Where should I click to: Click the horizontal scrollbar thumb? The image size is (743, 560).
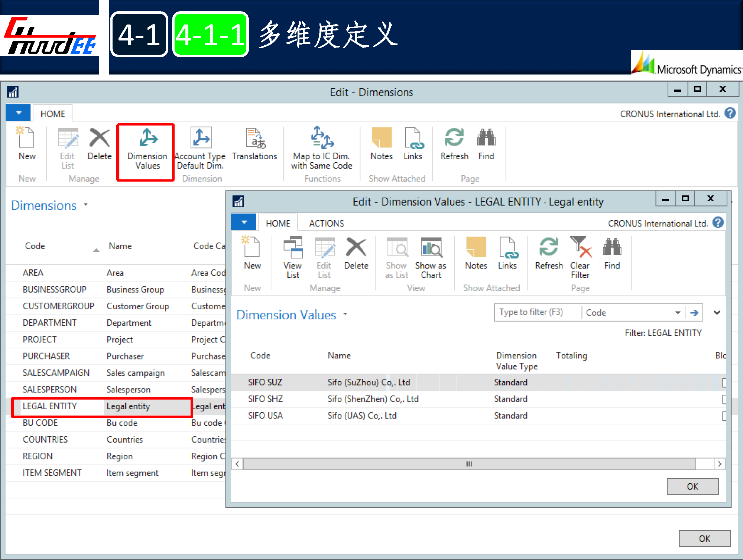click(x=469, y=464)
